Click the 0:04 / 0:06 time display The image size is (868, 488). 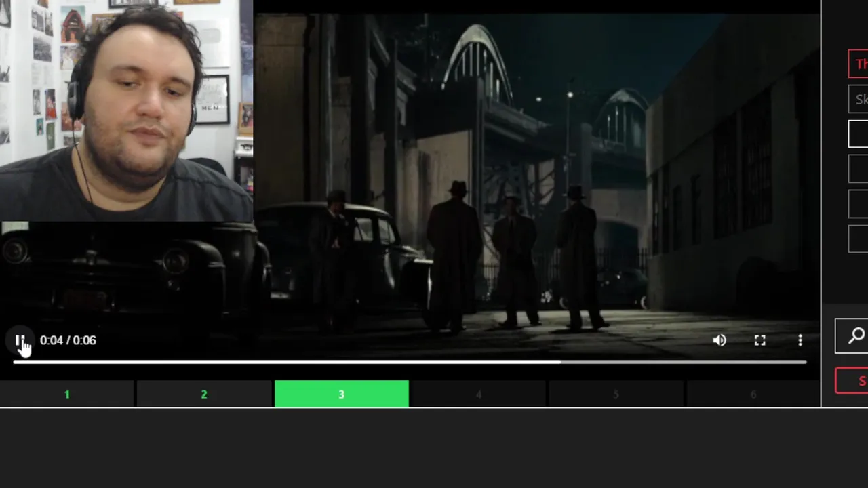68,340
